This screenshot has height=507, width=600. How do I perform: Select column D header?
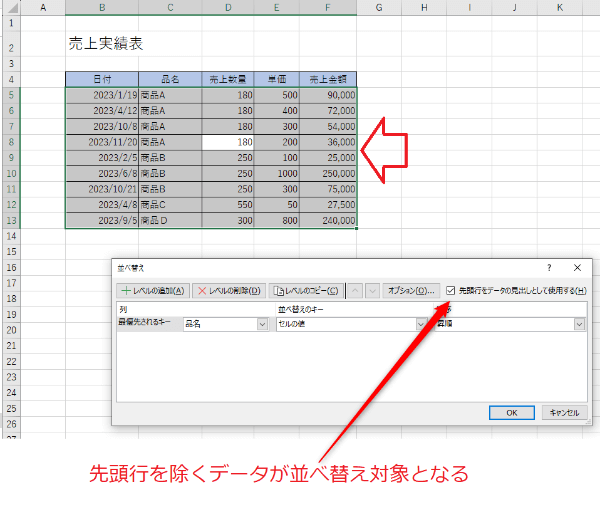click(x=228, y=7)
